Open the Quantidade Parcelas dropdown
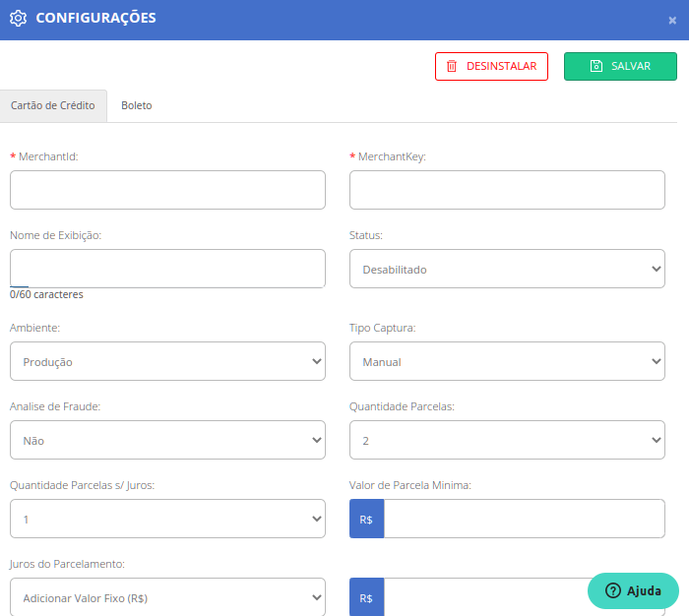 507,440
